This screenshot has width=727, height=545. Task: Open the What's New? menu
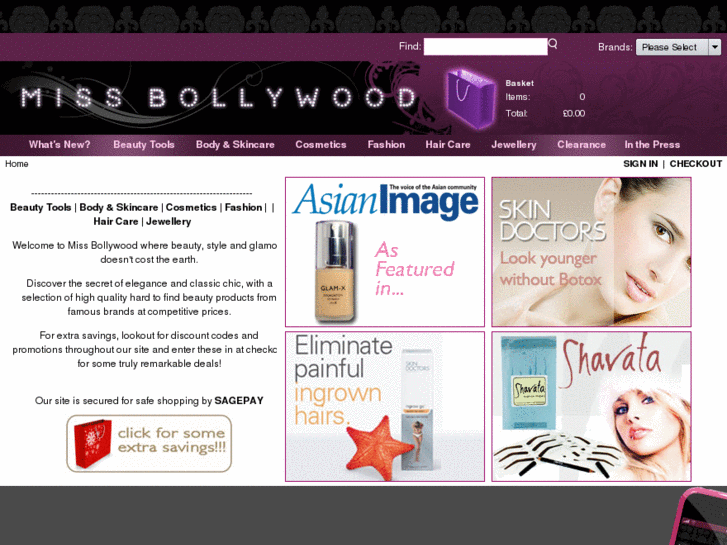coord(59,145)
